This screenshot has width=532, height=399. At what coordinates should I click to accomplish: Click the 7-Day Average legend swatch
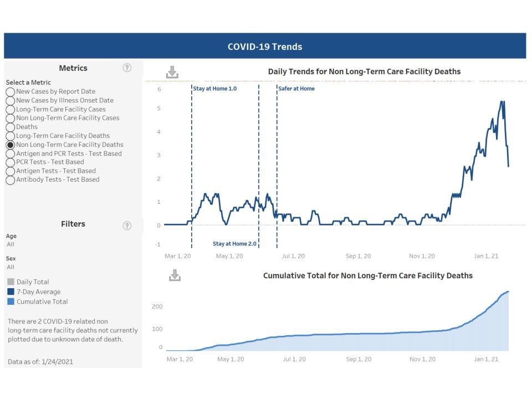tap(10, 291)
